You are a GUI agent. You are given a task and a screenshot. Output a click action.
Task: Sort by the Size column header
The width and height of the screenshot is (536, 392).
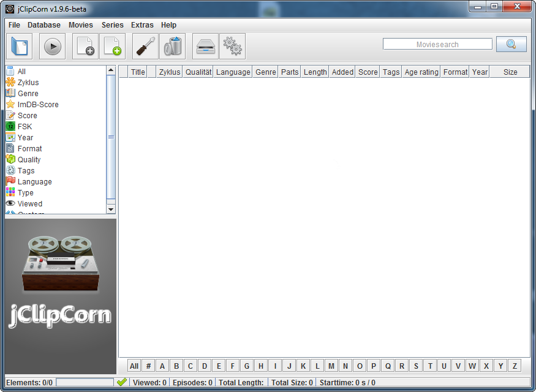pyautogui.click(x=510, y=72)
